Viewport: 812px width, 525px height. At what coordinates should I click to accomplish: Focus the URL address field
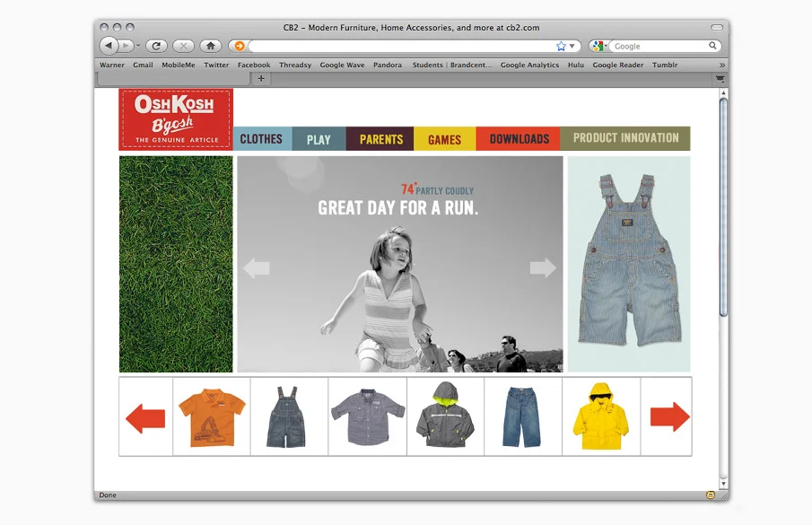[401, 46]
